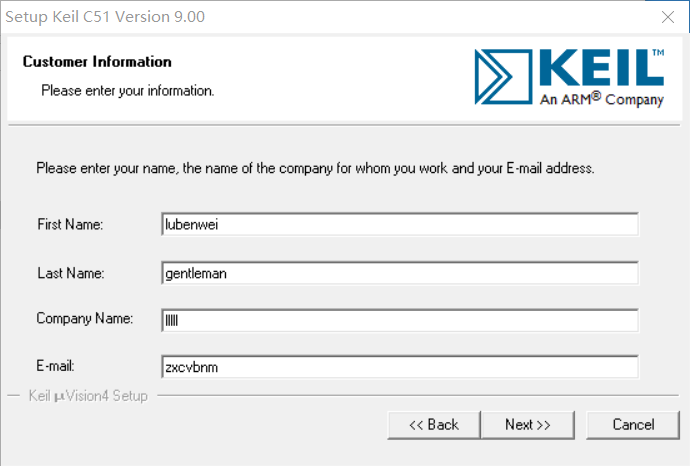Click the "First Name:" label

pos(70,225)
